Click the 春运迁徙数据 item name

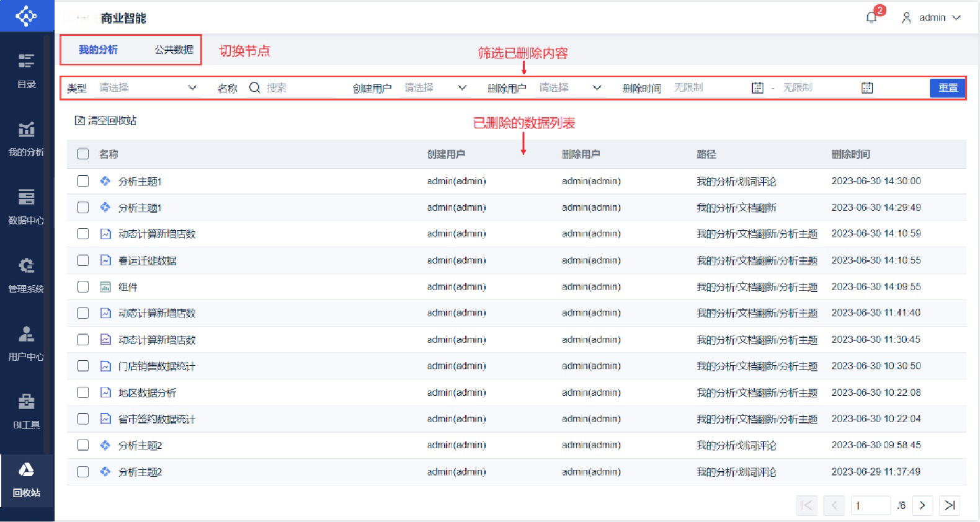point(147,261)
